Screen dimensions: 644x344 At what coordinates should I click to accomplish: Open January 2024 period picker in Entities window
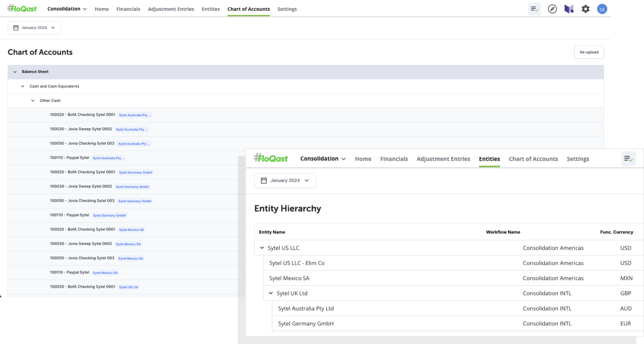coord(285,180)
